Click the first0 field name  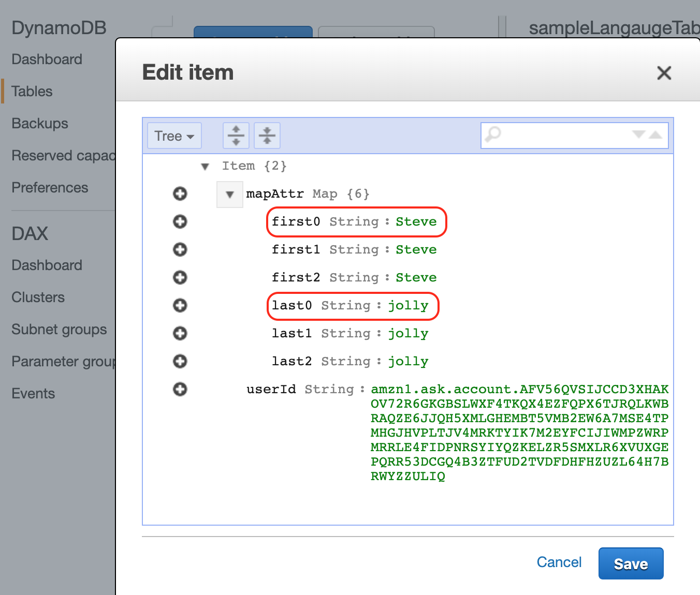pyautogui.click(x=296, y=222)
